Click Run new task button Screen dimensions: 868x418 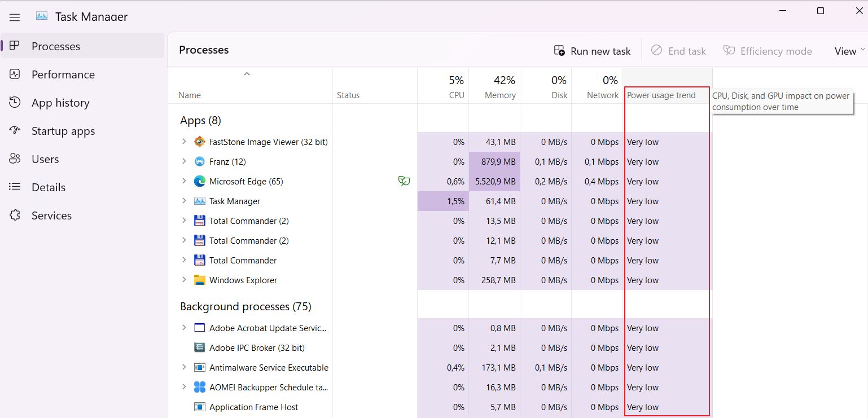tap(592, 51)
